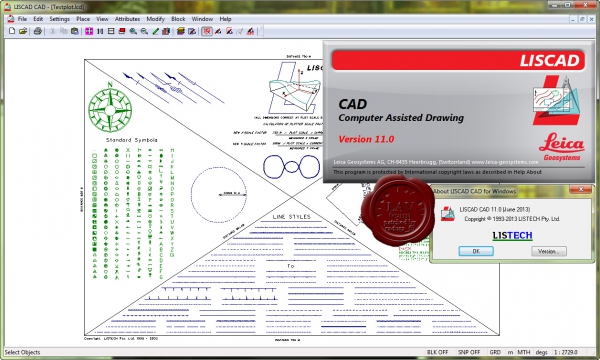The image size is (600, 360).
Task: Toggle SNP OFF snap setting
Action: (x=469, y=352)
